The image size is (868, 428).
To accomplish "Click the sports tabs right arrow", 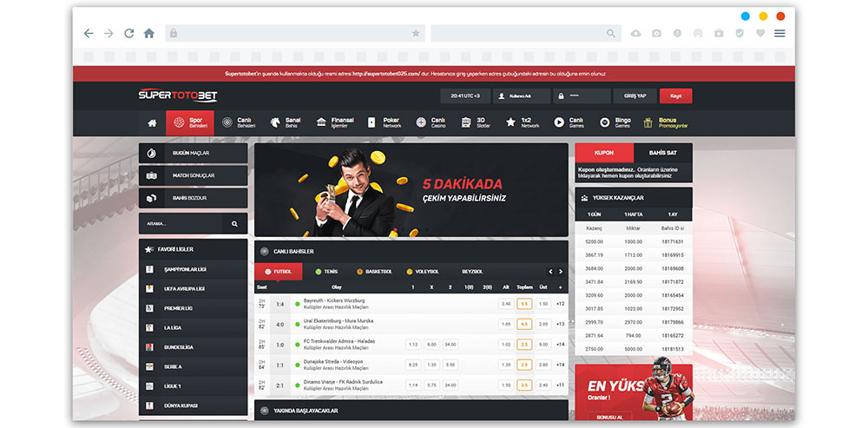I will (x=560, y=272).
